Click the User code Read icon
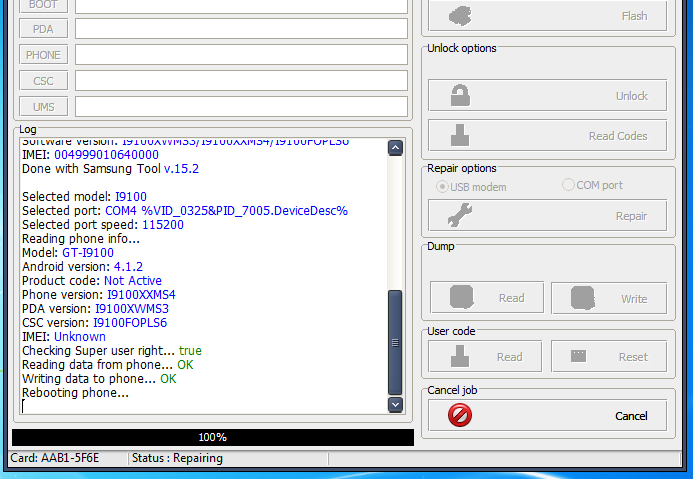This screenshot has height=479, width=699. [460, 356]
